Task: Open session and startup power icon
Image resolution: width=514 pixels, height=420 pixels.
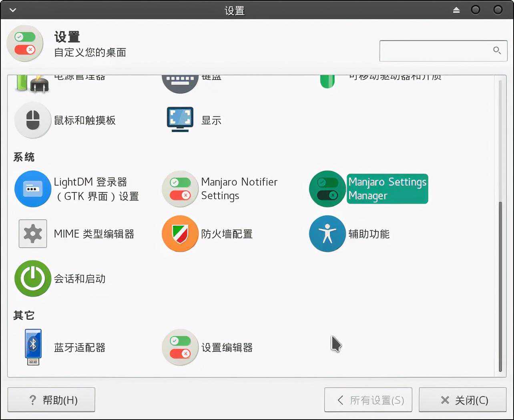Action: pos(33,278)
